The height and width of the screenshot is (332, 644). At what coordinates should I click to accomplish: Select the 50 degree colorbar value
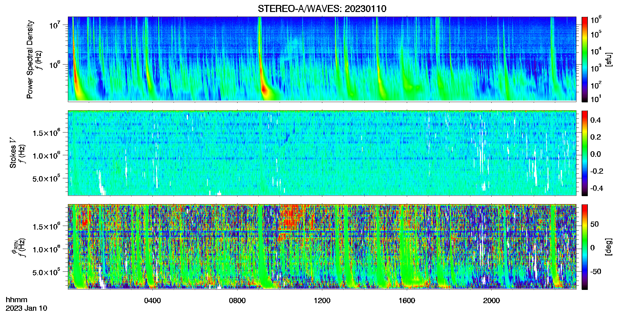click(x=594, y=224)
